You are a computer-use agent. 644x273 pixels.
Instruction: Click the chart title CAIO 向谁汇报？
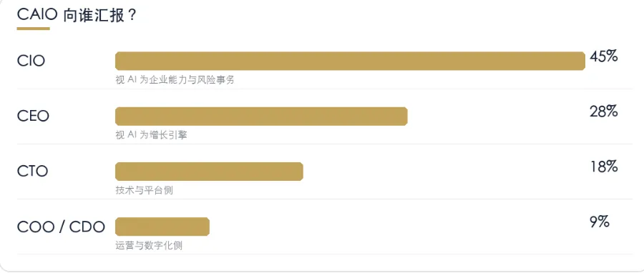[x=77, y=15]
